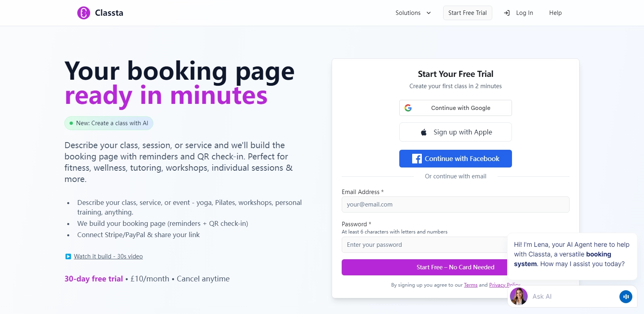Open the Terms link
The image size is (644, 314).
(x=471, y=285)
